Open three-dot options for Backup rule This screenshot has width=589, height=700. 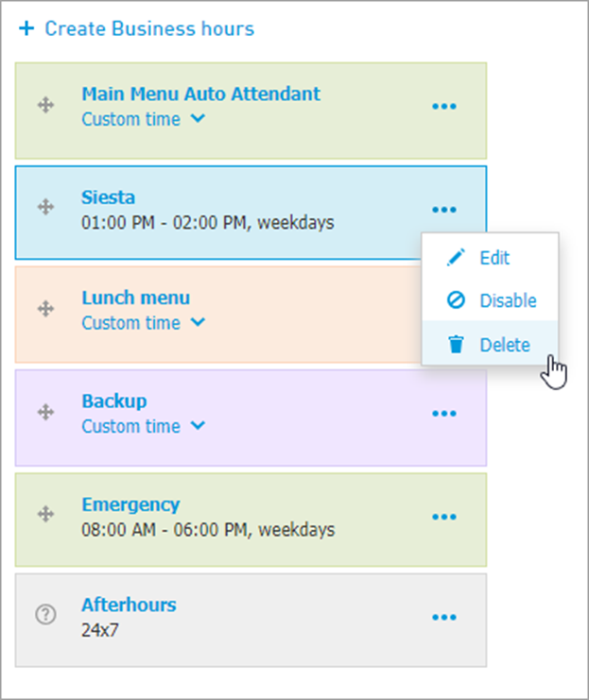[x=444, y=414]
